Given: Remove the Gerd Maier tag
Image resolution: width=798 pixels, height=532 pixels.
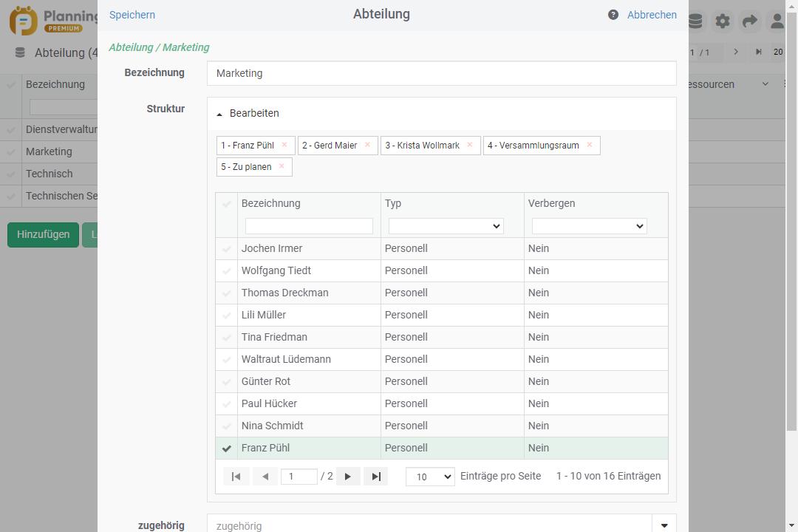Looking at the screenshot, I should (x=367, y=145).
